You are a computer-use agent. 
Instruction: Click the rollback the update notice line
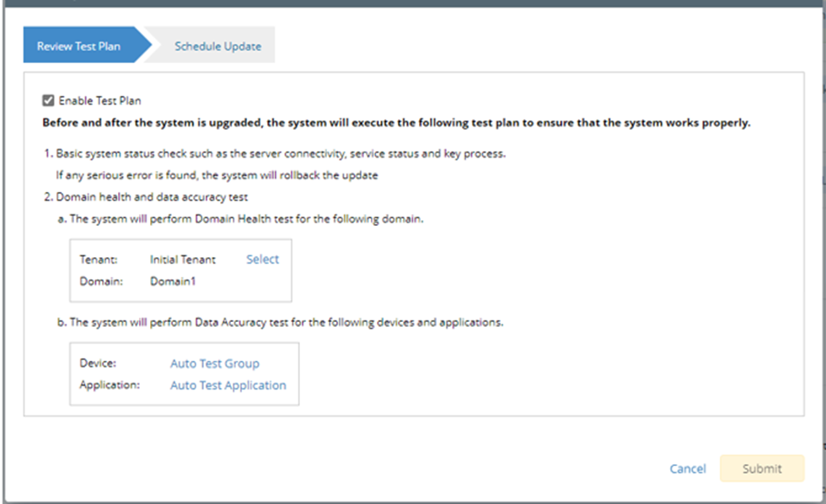tap(216, 176)
